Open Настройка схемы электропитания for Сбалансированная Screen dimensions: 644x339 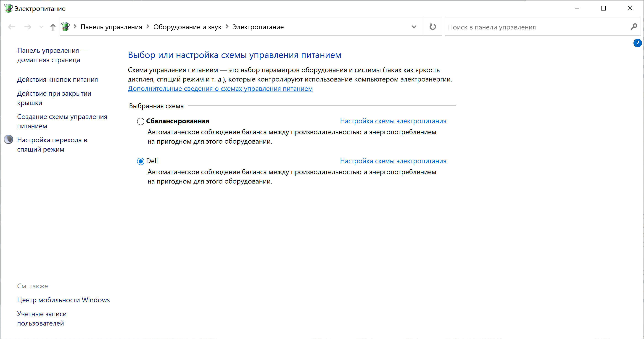pyautogui.click(x=393, y=121)
